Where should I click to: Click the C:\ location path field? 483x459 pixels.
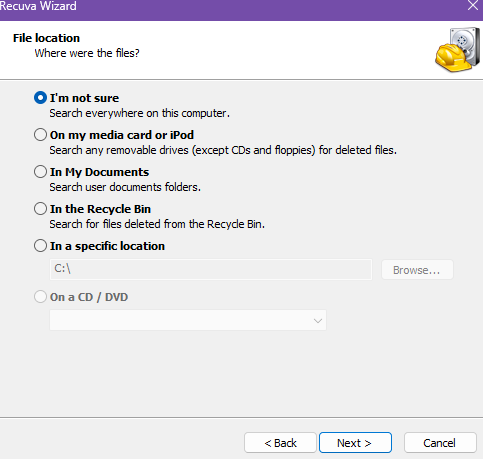point(211,269)
